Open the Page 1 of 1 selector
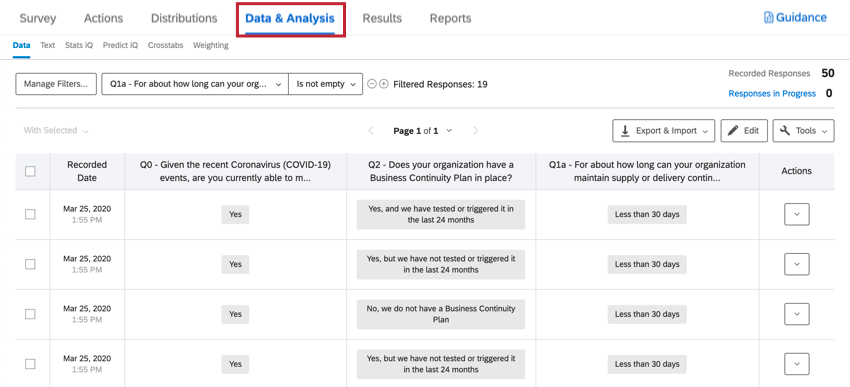Image resolution: width=850 pixels, height=387 pixels. (x=422, y=131)
